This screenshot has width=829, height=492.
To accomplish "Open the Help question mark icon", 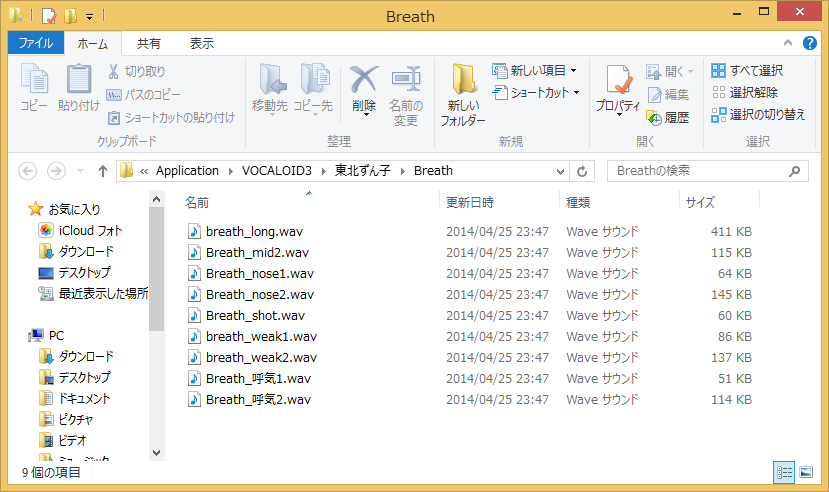I will coord(809,43).
